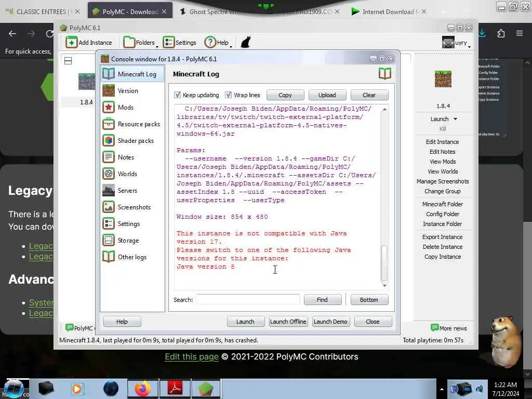Click View Worlds in right panel
The image size is (532, 399).
[443, 171]
